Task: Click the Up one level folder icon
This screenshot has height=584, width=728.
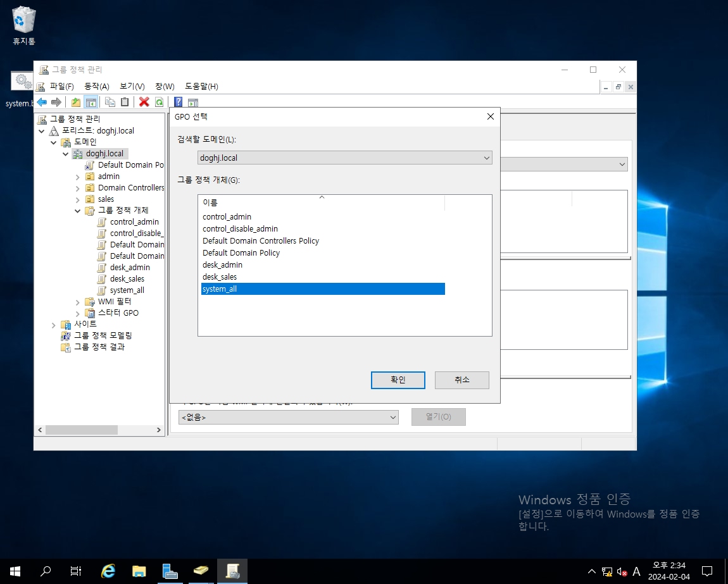Action: [76, 102]
